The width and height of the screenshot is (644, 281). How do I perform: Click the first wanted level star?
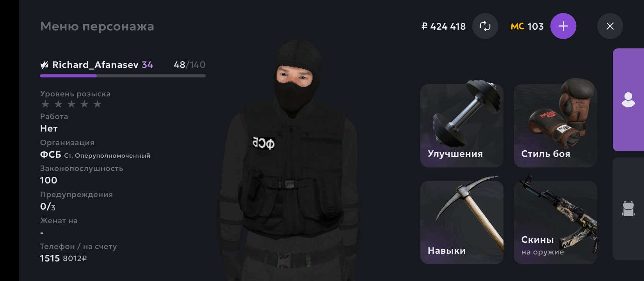(45, 104)
